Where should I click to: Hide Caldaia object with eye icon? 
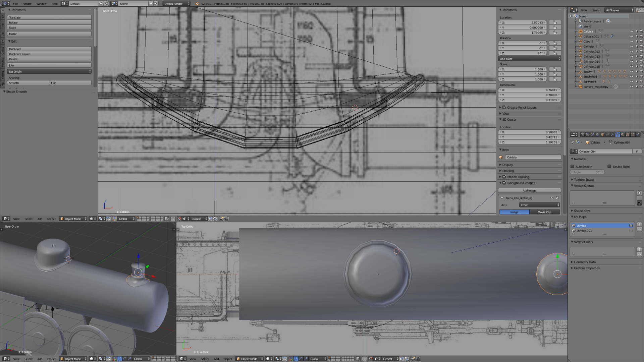632,32
